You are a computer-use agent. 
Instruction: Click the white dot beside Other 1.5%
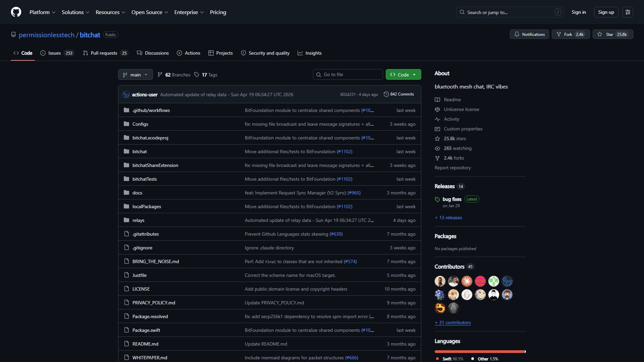(x=473, y=359)
